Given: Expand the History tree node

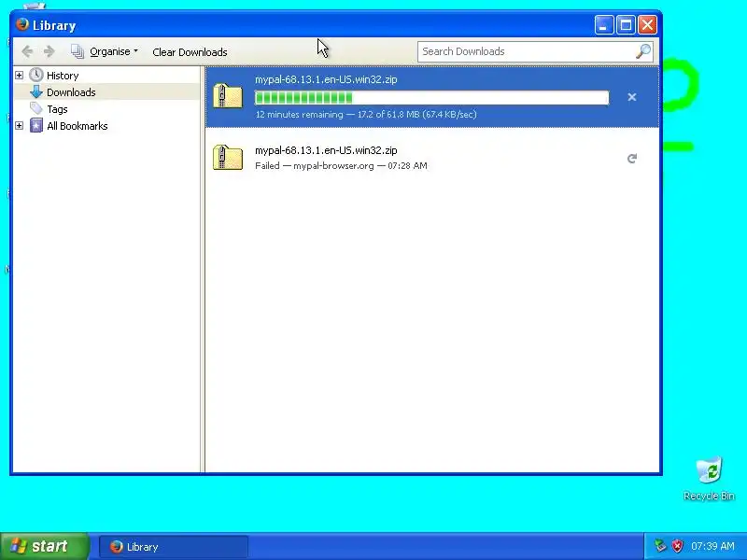Looking at the screenshot, I should point(19,76).
